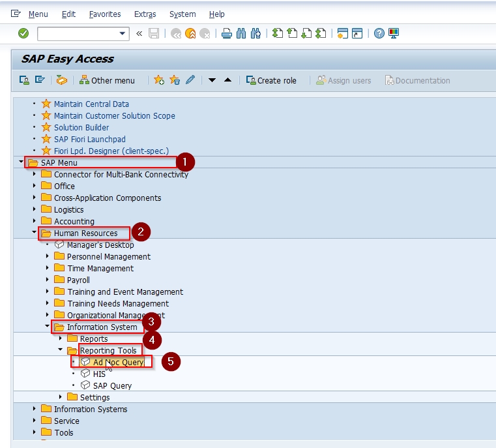The image size is (496, 448).
Task: Click the Back arrow icon in toolbar
Action: click(176, 33)
